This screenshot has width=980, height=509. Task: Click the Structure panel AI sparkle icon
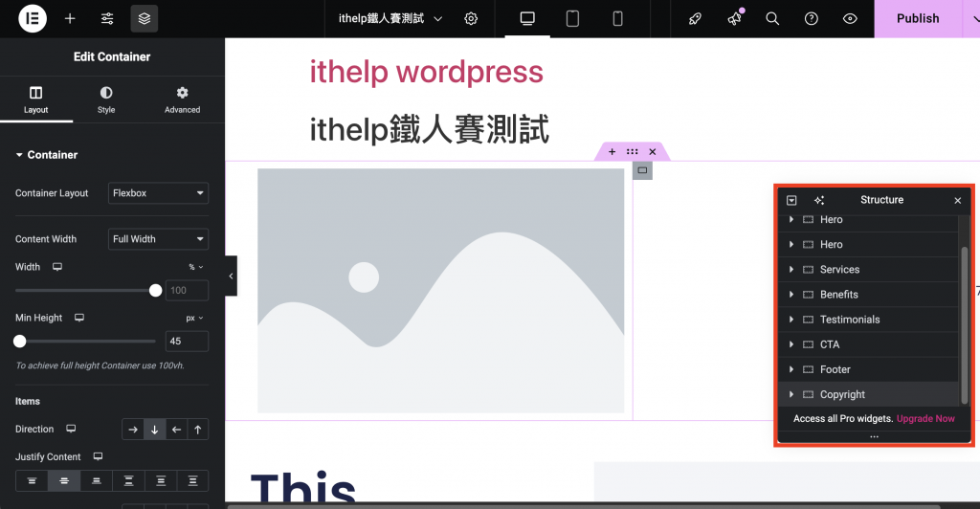click(x=819, y=201)
